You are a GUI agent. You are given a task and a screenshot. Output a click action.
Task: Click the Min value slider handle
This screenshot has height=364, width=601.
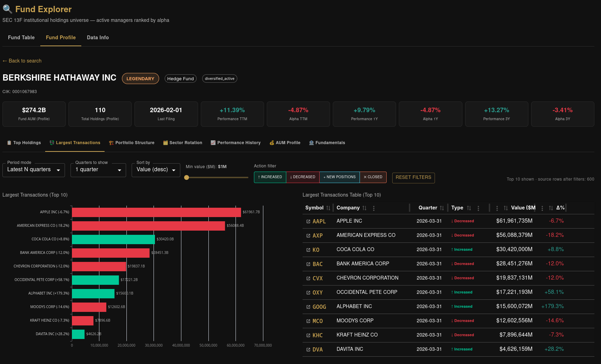click(x=187, y=177)
